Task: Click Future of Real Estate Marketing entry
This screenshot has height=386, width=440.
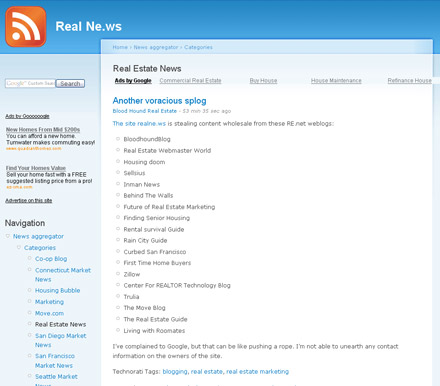Action: pos(169,207)
